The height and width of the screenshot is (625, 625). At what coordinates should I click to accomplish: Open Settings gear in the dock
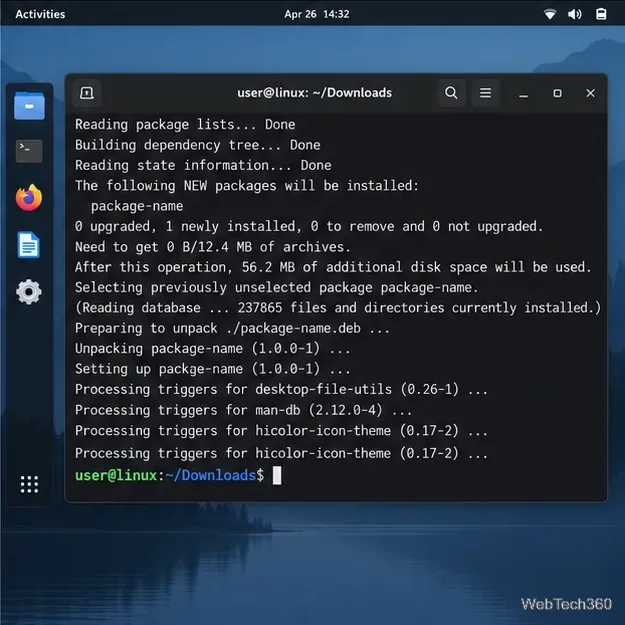[29, 292]
